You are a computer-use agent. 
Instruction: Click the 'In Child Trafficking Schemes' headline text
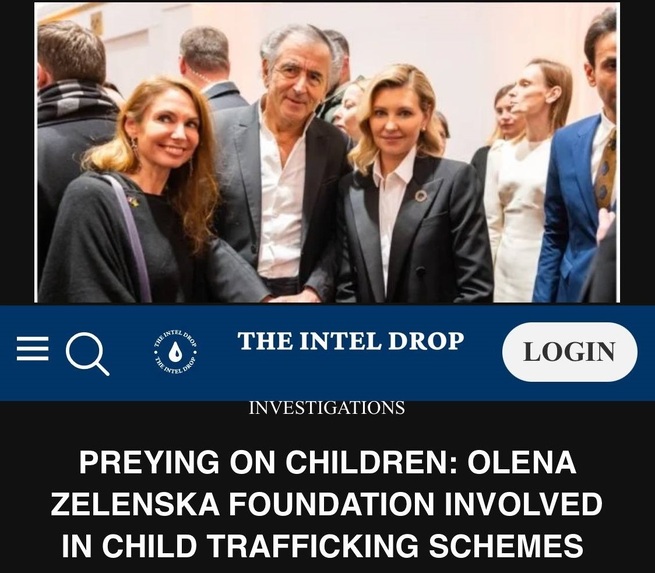coord(322,545)
